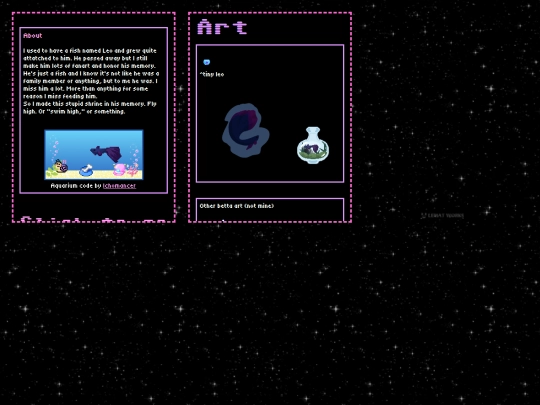Click the bone in the blue bowl

[x=86, y=170]
